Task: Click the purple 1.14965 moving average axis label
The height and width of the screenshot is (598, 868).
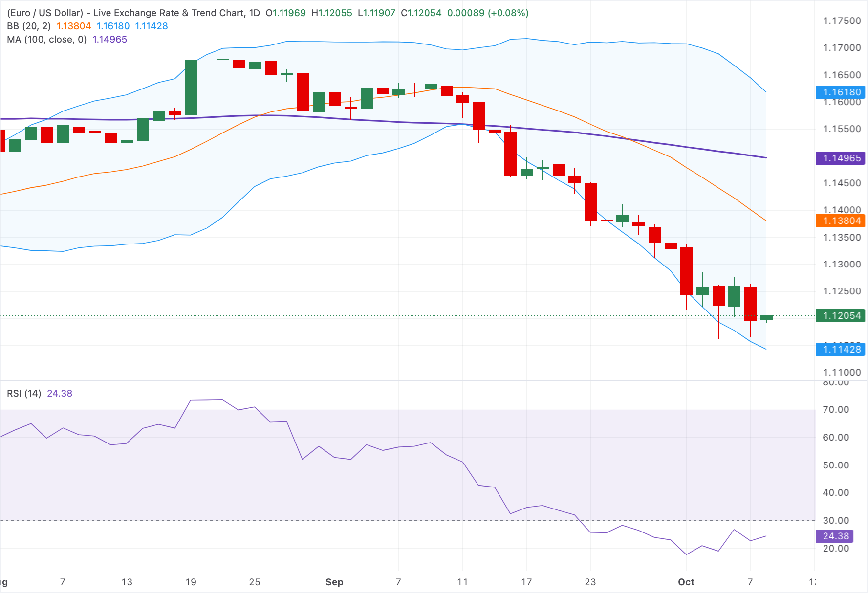Action: click(842, 158)
